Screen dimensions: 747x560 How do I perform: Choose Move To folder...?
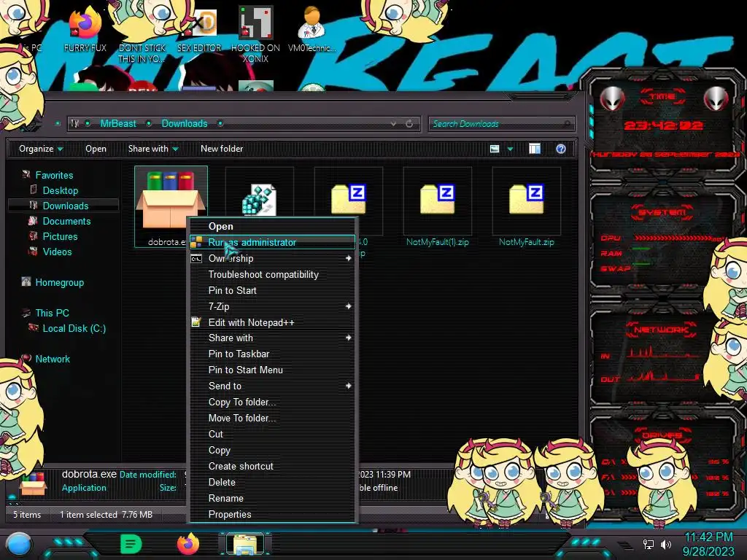click(x=273, y=418)
